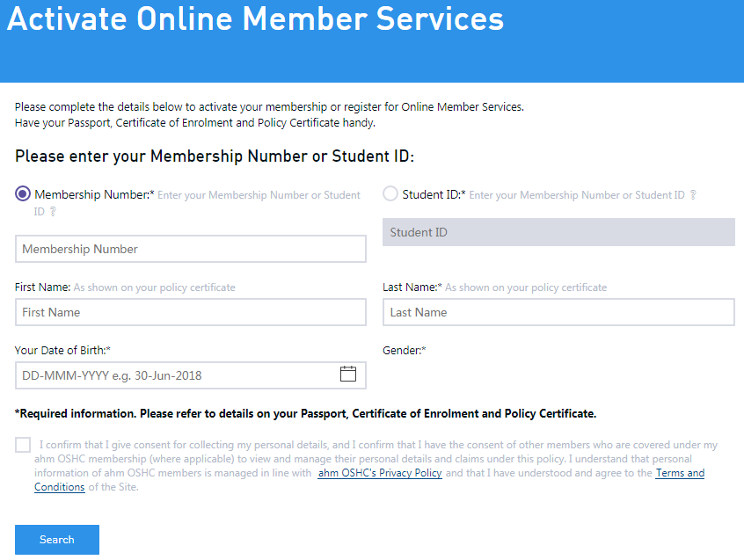Open the date of birth calendar picker
This screenshot has width=744, height=560.
click(x=348, y=375)
